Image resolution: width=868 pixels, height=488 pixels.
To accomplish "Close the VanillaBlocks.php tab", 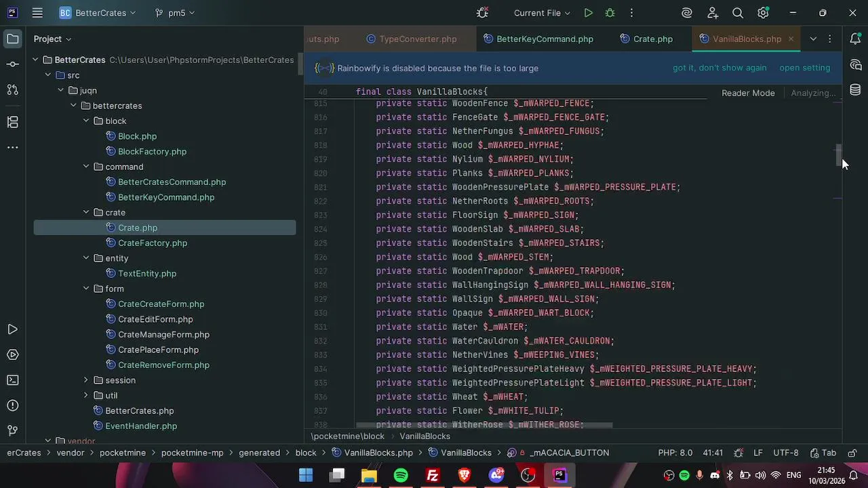I will point(791,39).
